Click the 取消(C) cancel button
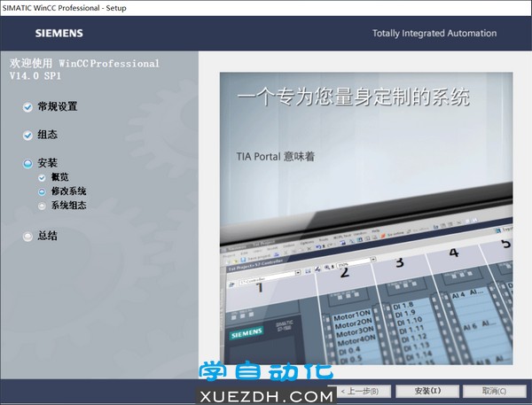532x405 pixels. (x=495, y=391)
